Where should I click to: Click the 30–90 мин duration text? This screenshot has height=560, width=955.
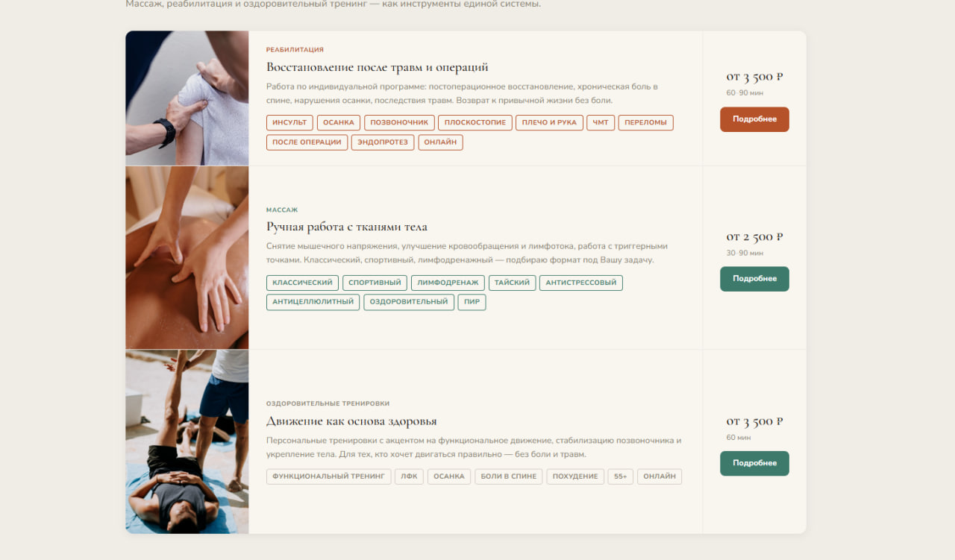click(x=745, y=254)
